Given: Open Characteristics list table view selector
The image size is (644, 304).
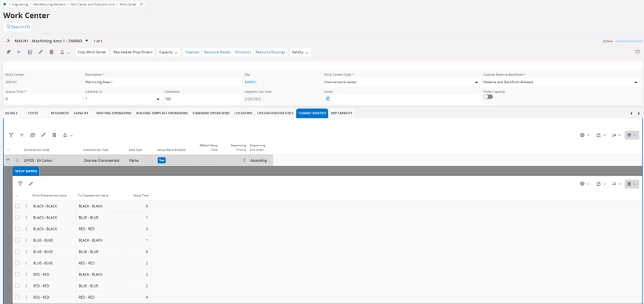Looking at the screenshot, I should 631,135.
